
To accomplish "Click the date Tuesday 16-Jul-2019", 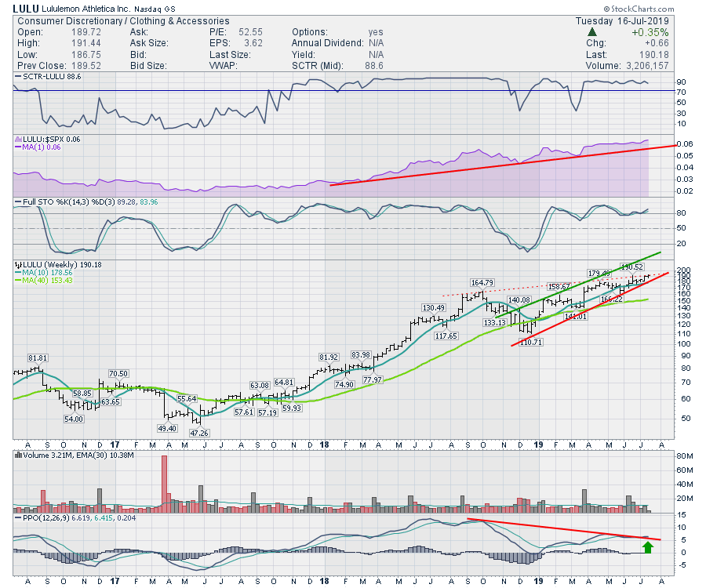I will tap(622, 21).
